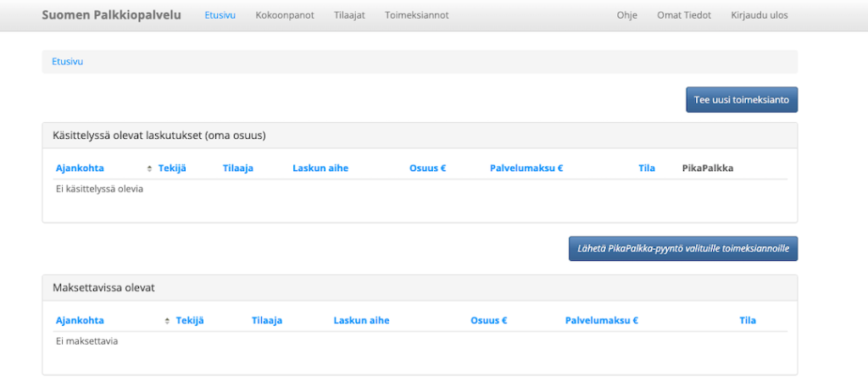Sort the Käsittelyssä table by Laskun aihe
Image resolution: width=868 pixels, height=387 pixels.
point(320,169)
